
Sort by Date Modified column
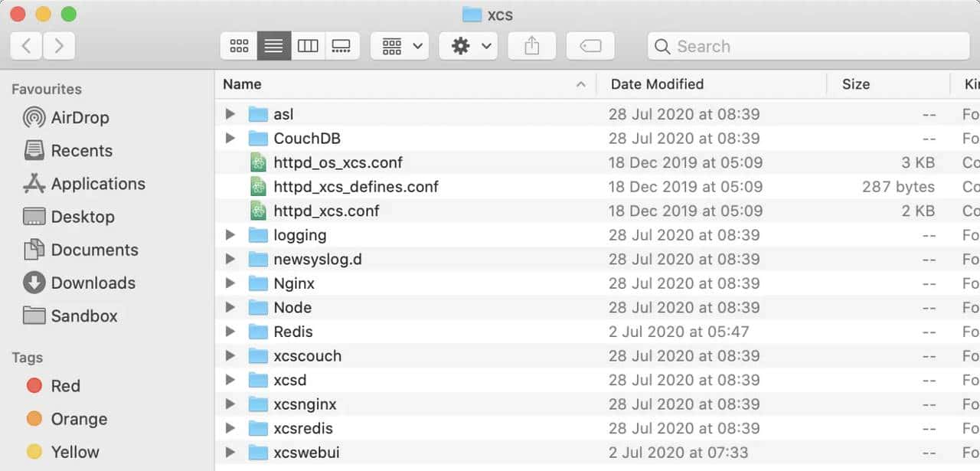657,84
